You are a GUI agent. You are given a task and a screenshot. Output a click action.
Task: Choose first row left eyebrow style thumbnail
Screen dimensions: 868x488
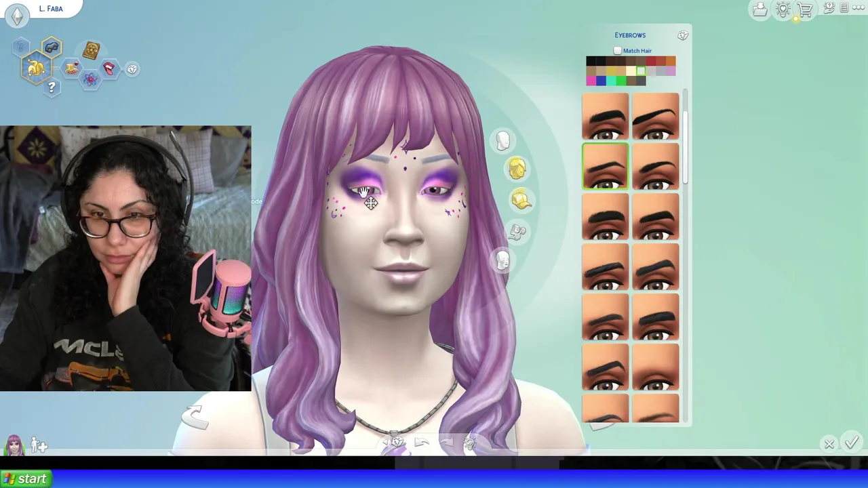coord(605,117)
